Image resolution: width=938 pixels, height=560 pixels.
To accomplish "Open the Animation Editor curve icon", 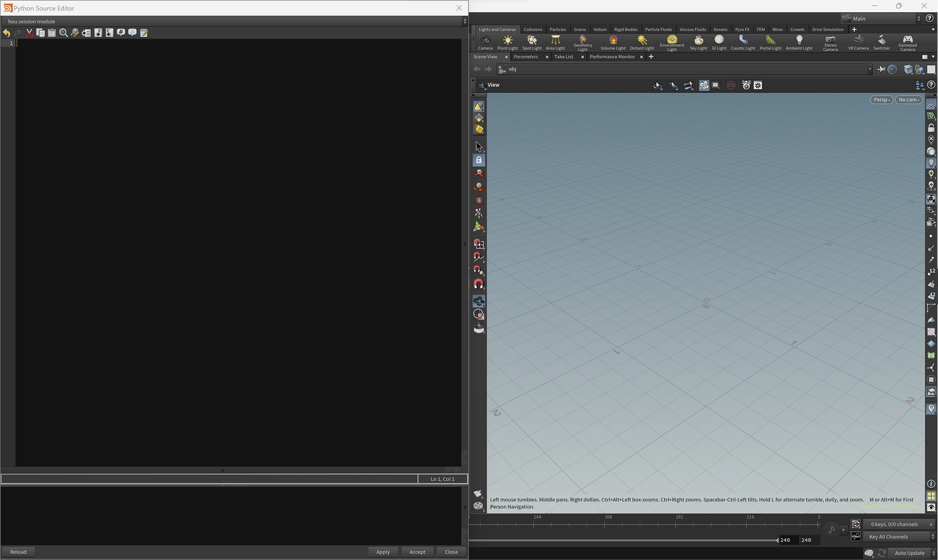I will 856,537.
